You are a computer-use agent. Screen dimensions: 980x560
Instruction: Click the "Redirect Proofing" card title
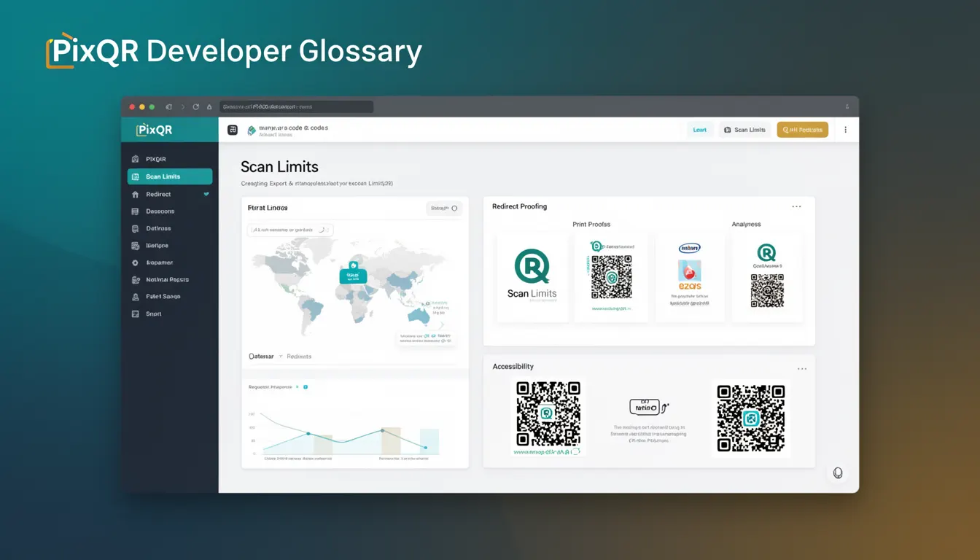[519, 206]
